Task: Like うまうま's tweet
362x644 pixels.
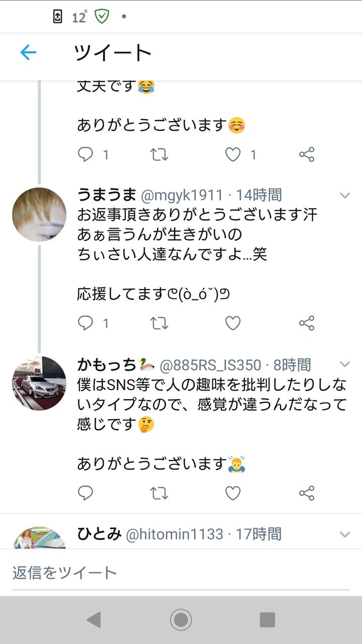Action: pyautogui.click(x=233, y=323)
